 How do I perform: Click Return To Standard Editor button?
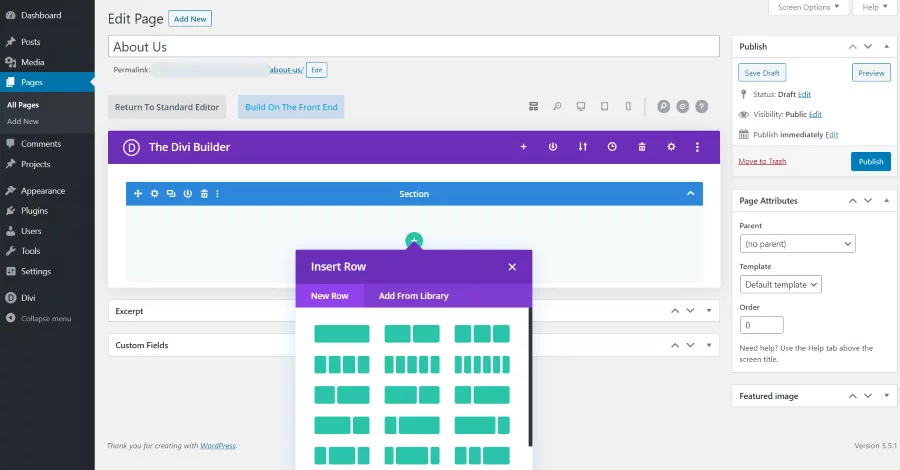pyautogui.click(x=167, y=107)
